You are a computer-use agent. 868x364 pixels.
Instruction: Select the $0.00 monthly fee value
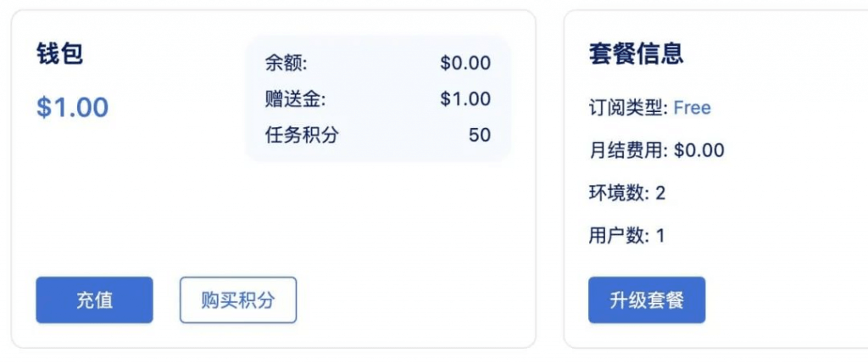click(699, 151)
